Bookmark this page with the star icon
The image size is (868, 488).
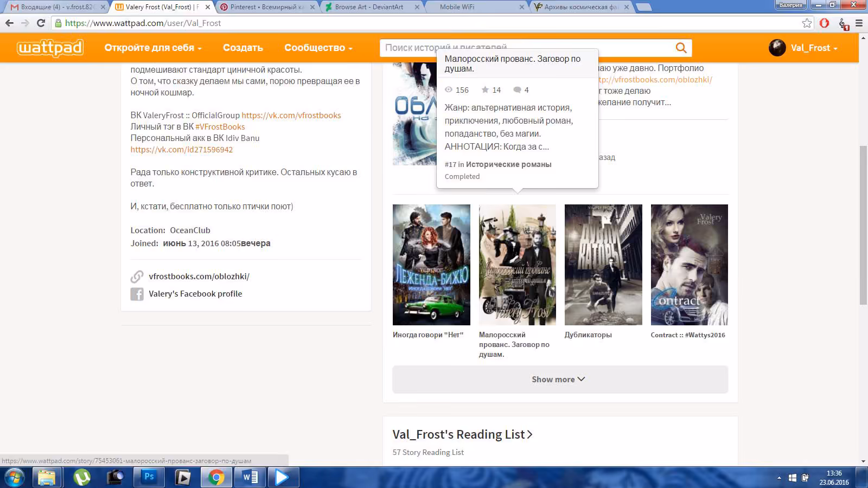(x=807, y=23)
